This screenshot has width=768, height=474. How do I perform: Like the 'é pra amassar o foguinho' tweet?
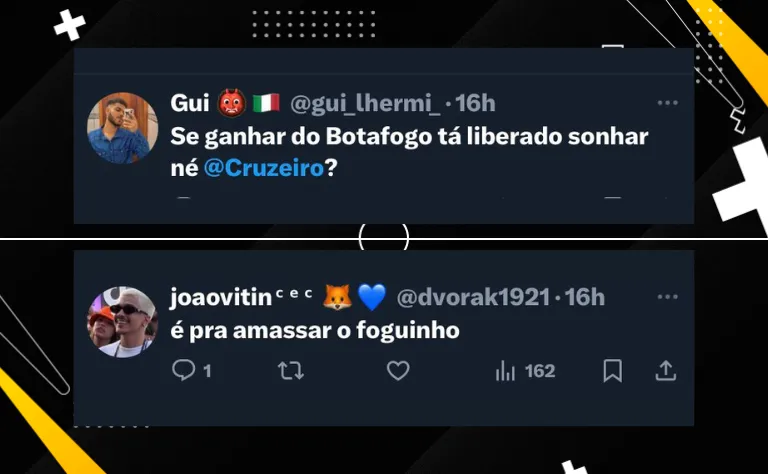point(398,371)
